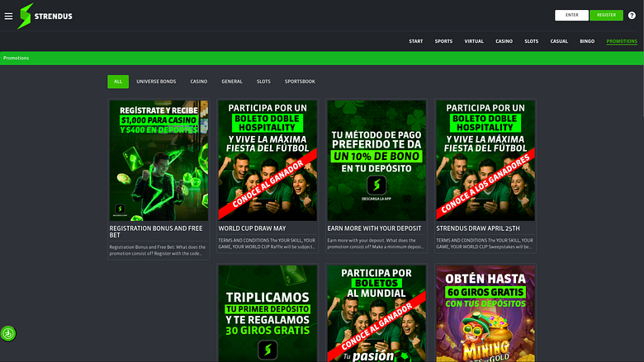644x362 pixels.
Task: Click the World Cup Sweepstakes terms text
Action: point(485,243)
